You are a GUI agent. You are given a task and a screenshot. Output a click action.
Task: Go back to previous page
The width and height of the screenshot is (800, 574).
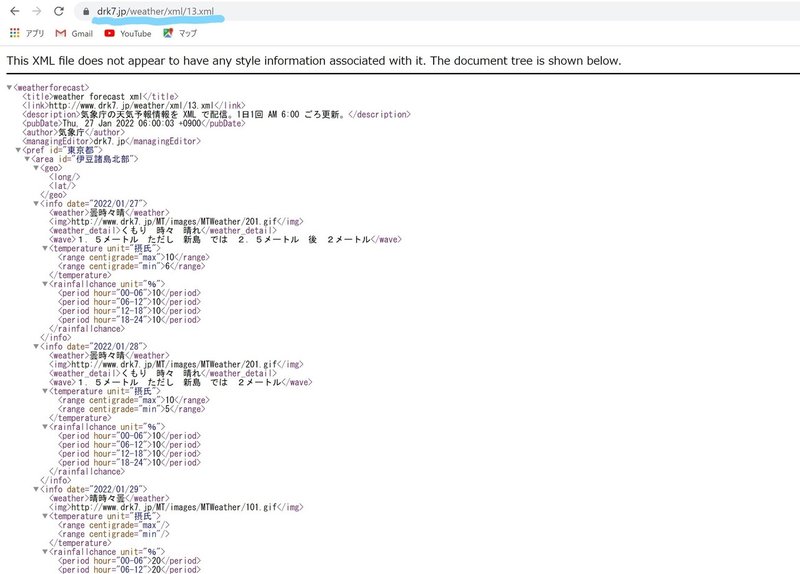[15, 11]
